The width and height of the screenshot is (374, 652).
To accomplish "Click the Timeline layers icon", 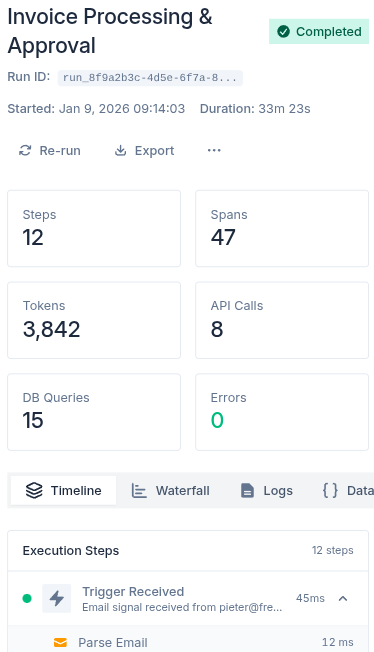I will [34, 491].
